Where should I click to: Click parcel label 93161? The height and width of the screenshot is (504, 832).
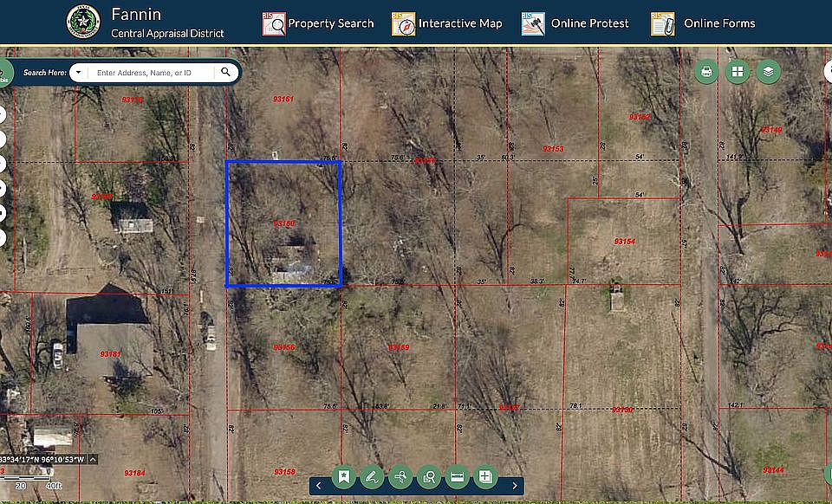pyautogui.click(x=283, y=99)
